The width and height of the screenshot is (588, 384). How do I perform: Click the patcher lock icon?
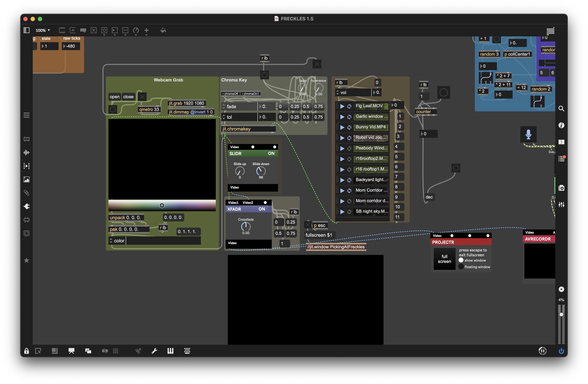pyautogui.click(x=26, y=351)
